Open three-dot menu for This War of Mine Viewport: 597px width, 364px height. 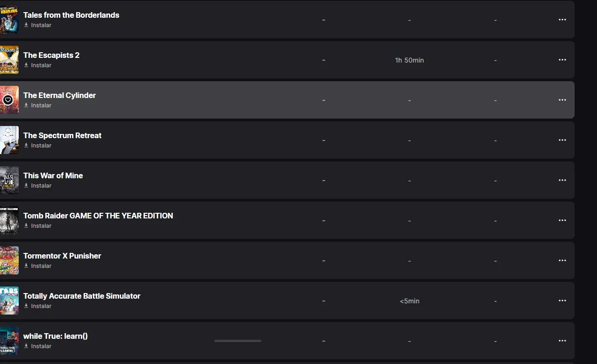pos(562,180)
